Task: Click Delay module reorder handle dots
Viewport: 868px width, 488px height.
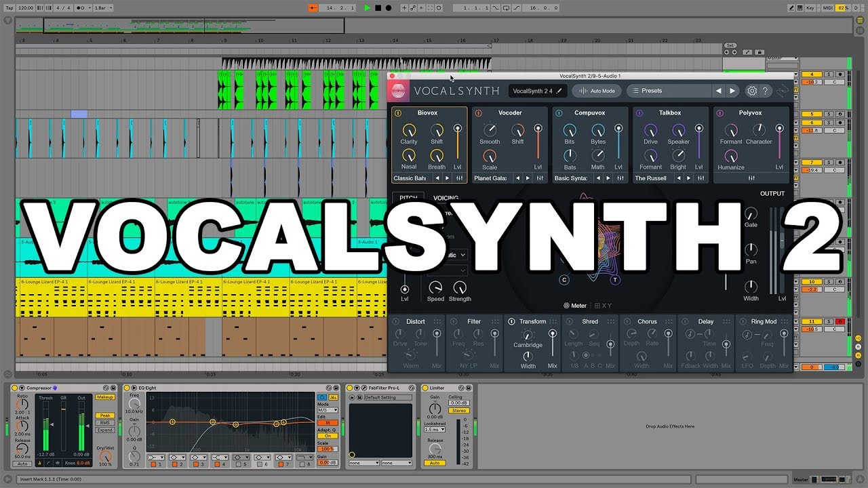Action: [x=727, y=321]
